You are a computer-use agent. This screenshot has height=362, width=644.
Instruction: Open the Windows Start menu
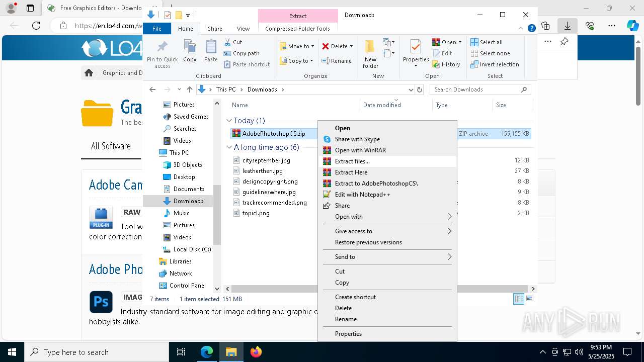pos(12,352)
